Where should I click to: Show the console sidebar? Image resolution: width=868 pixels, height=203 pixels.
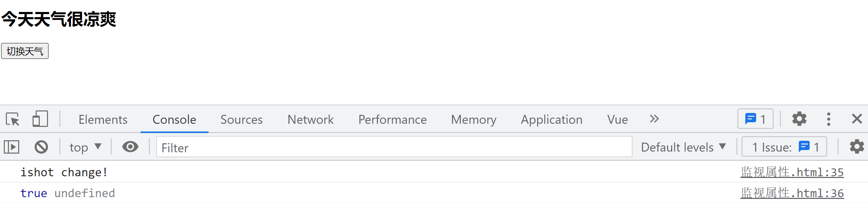point(12,147)
